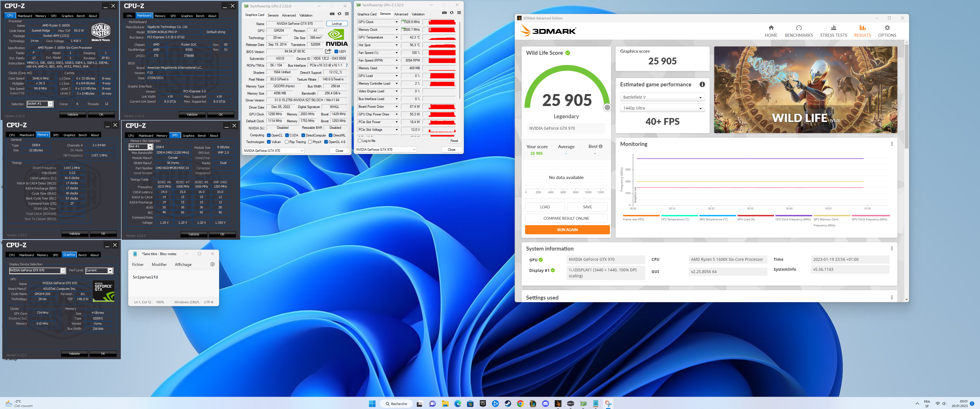980x409 pixels.
Task: Open Affichage menu in Notepad
Action: coord(183,264)
